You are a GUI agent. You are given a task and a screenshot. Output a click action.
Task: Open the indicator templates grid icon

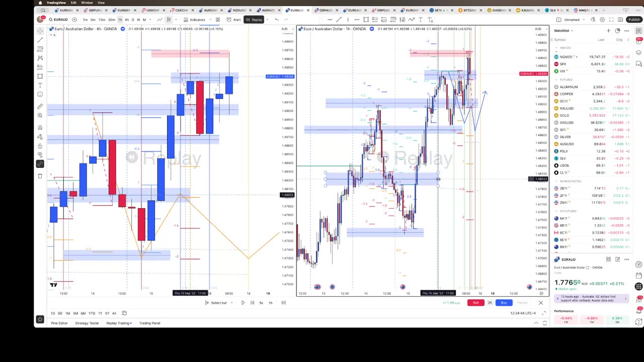[217, 20]
